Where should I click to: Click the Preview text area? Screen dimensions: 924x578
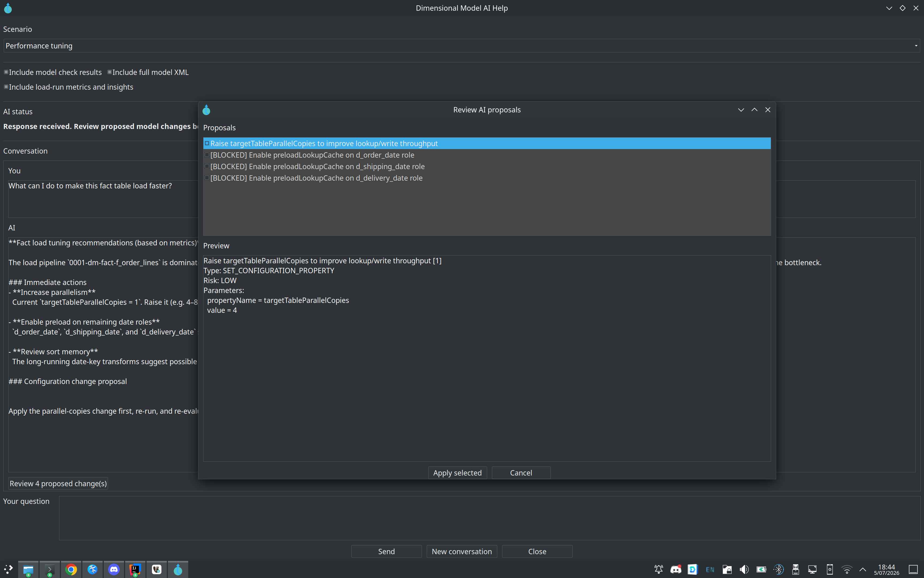click(487, 358)
